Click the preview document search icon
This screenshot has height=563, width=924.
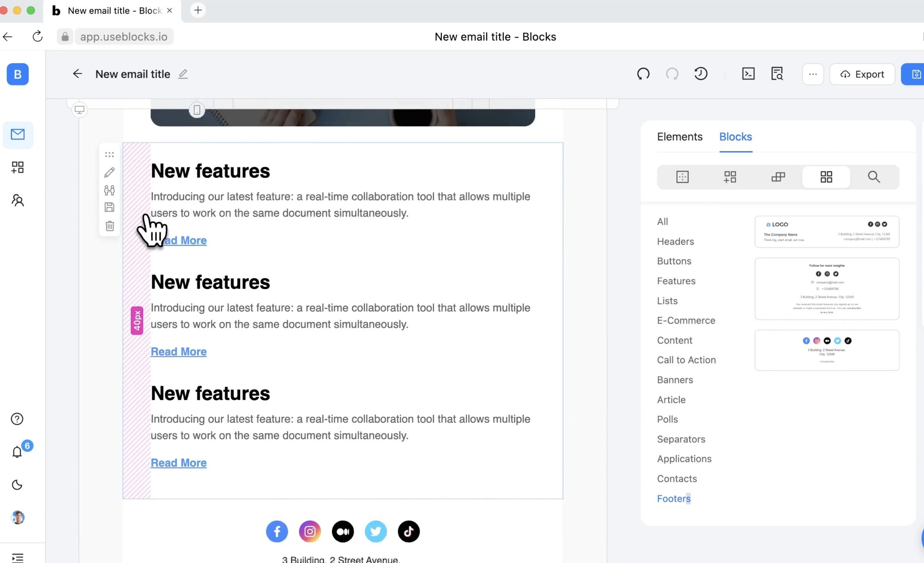777,74
